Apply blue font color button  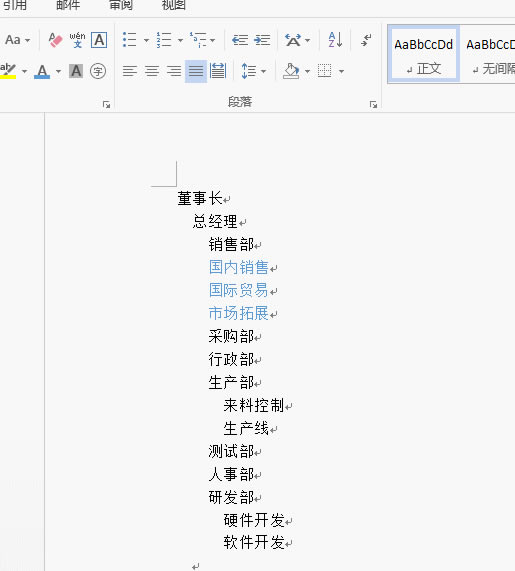point(42,71)
